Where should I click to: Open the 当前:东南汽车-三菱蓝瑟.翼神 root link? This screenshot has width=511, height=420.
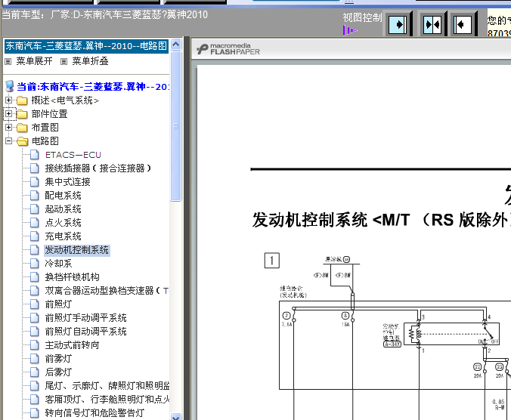(x=93, y=87)
